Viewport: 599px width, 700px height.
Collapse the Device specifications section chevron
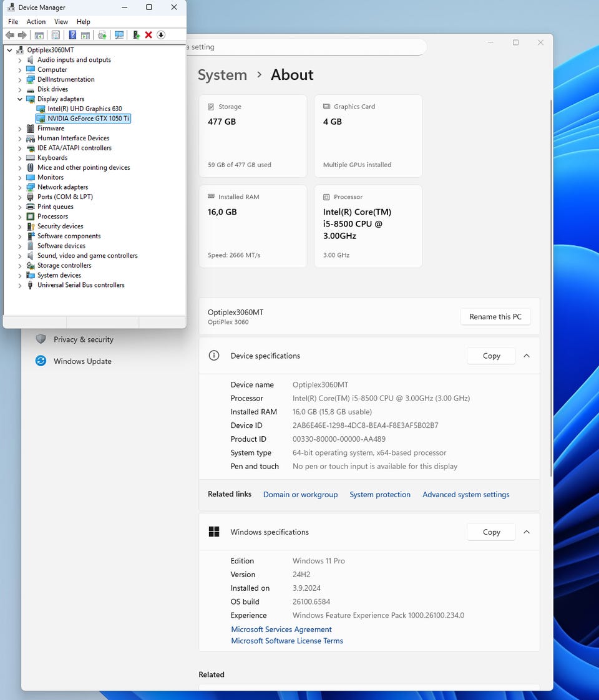527,356
